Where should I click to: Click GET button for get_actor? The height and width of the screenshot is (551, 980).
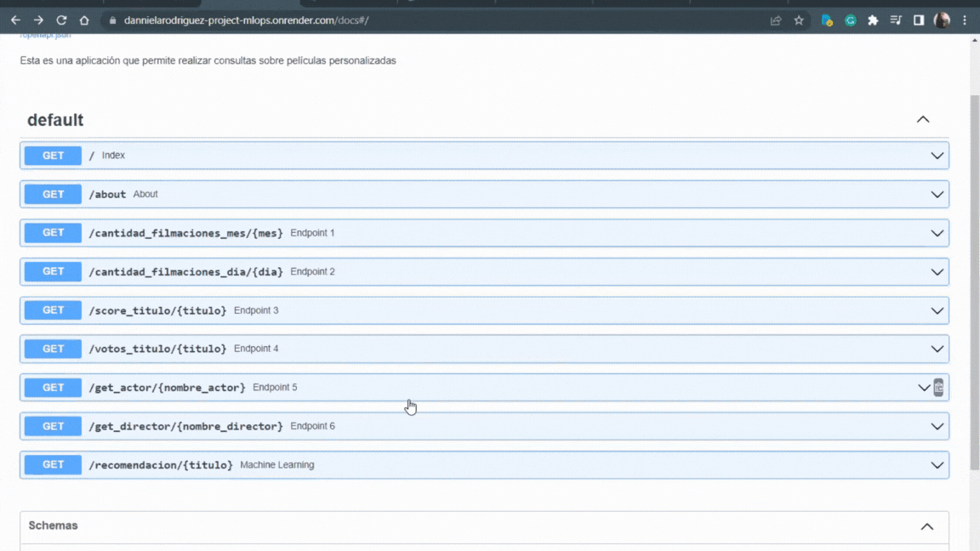pyautogui.click(x=53, y=388)
